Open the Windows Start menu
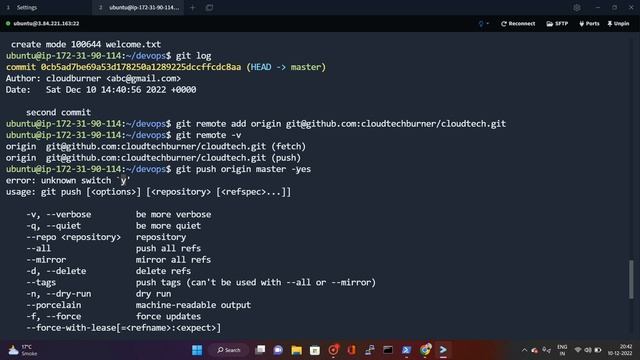Viewport: 640px width, 360px height. pos(197,350)
